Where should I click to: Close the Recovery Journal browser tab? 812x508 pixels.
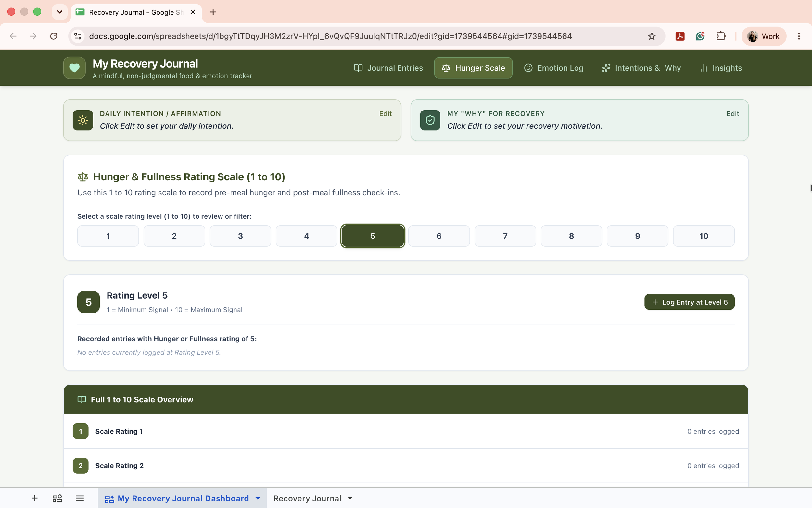coord(193,12)
